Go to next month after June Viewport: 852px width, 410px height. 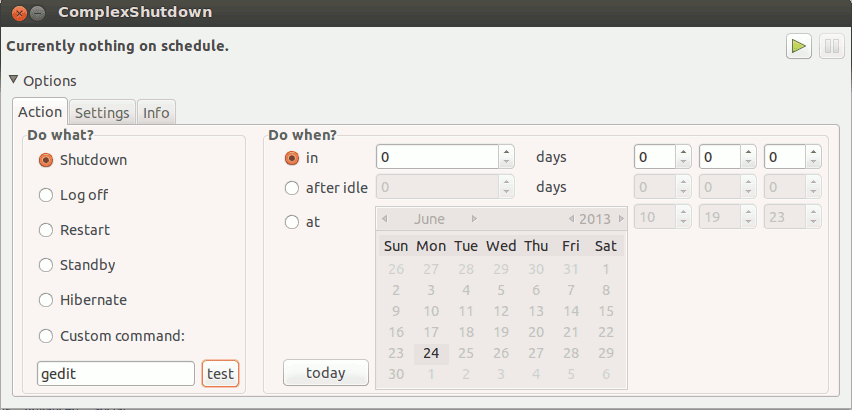coord(474,218)
